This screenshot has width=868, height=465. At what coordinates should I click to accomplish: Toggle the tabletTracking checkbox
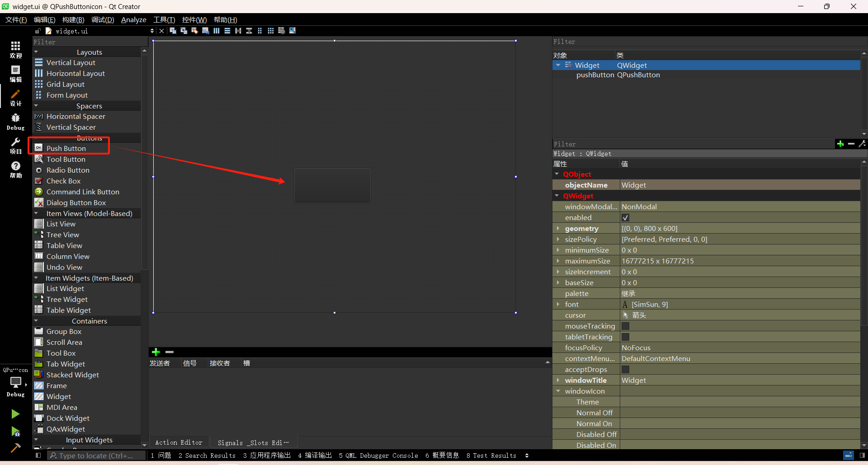[626, 337]
